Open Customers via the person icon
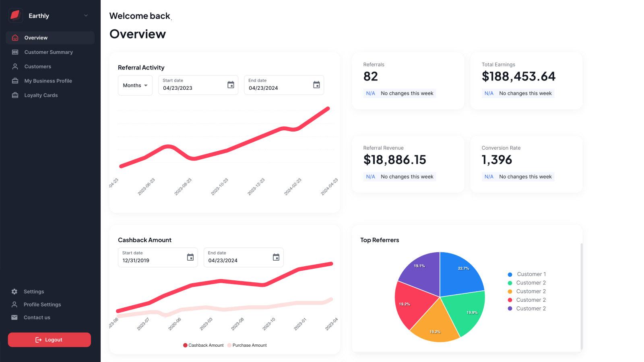644x362 pixels. pyautogui.click(x=15, y=66)
